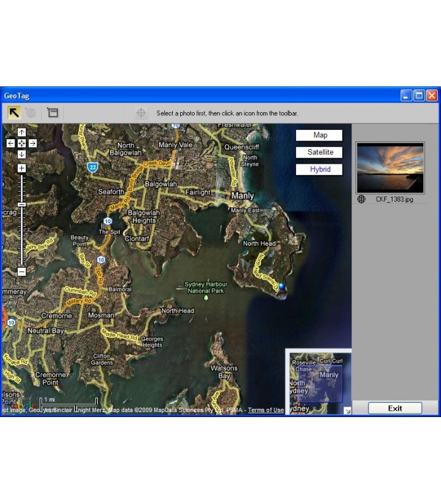Click the Manly East map label
Screen dimensions: 441x504
[x=245, y=210]
